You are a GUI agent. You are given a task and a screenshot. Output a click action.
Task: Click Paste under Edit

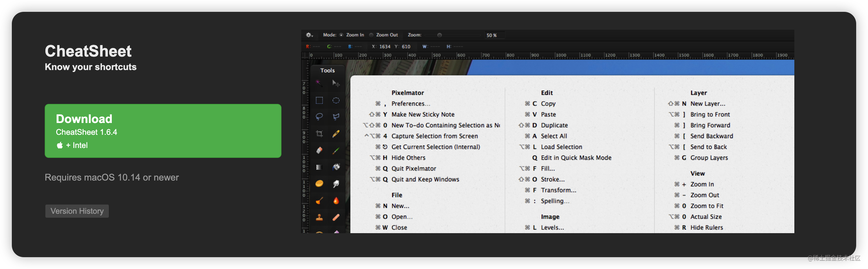coord(548,114)
